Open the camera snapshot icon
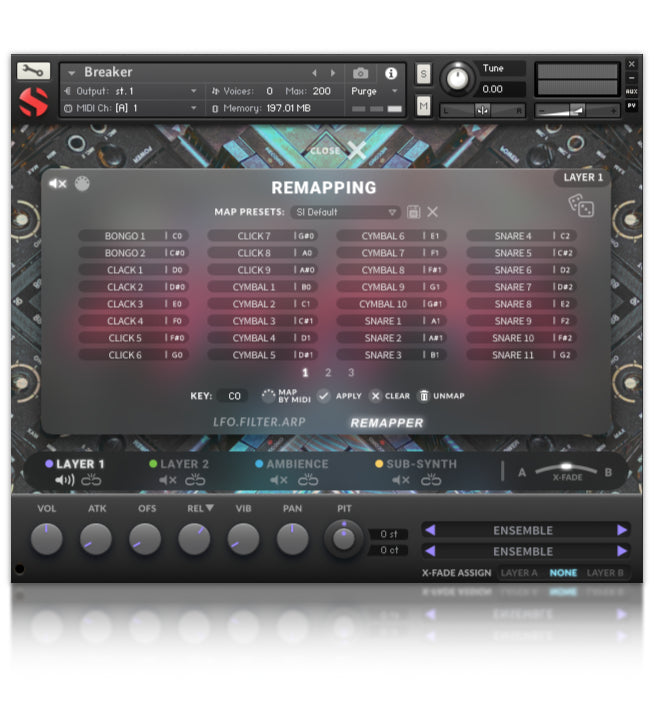Image resolution: width=654 pixels, height=720 pixels. pos(361,73)
